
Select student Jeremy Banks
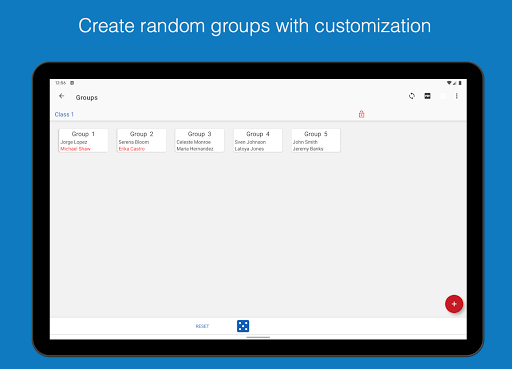pos(308,149)
